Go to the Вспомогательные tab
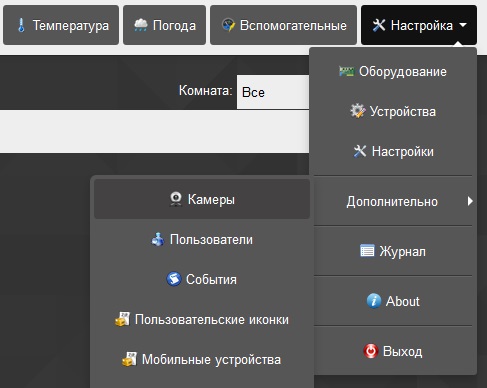This screenshot has height=388, width=487. tap(283, 25)
